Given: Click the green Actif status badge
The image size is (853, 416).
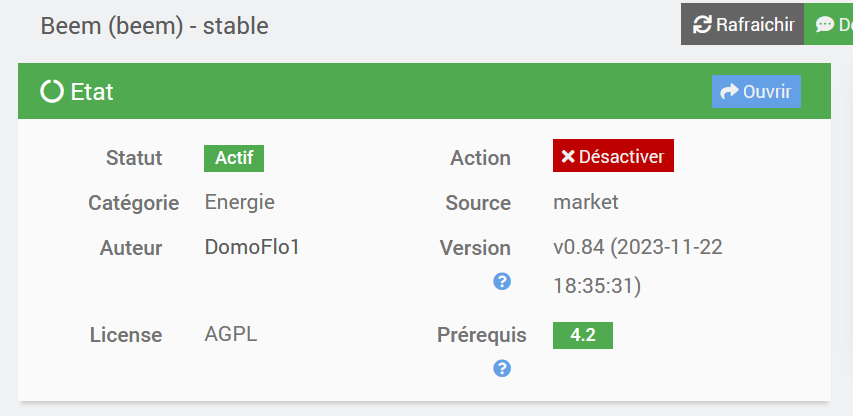Looking at the screenshot, I should 234,158.
